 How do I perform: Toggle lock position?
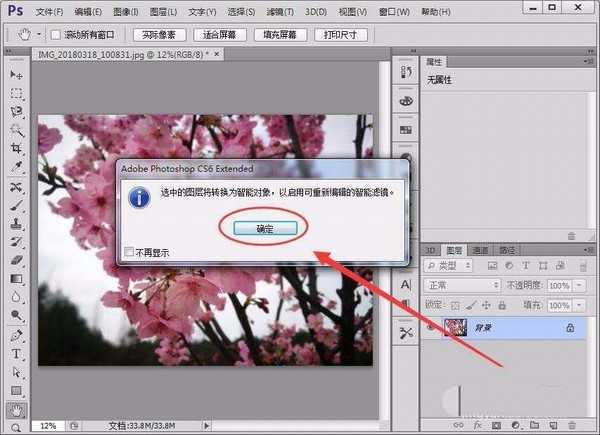(x=486, y=305)
